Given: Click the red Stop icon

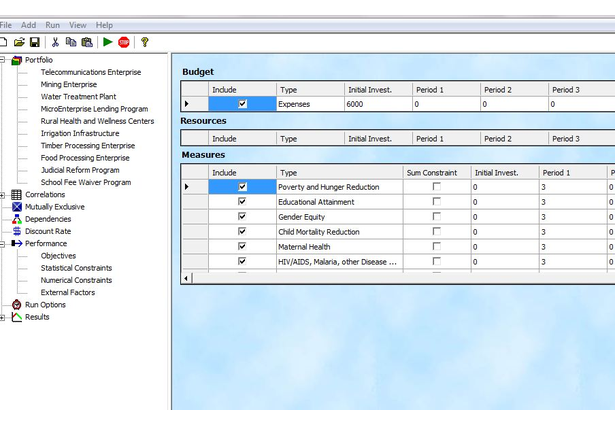Looking at the screenshot, I should coord(124,42).
